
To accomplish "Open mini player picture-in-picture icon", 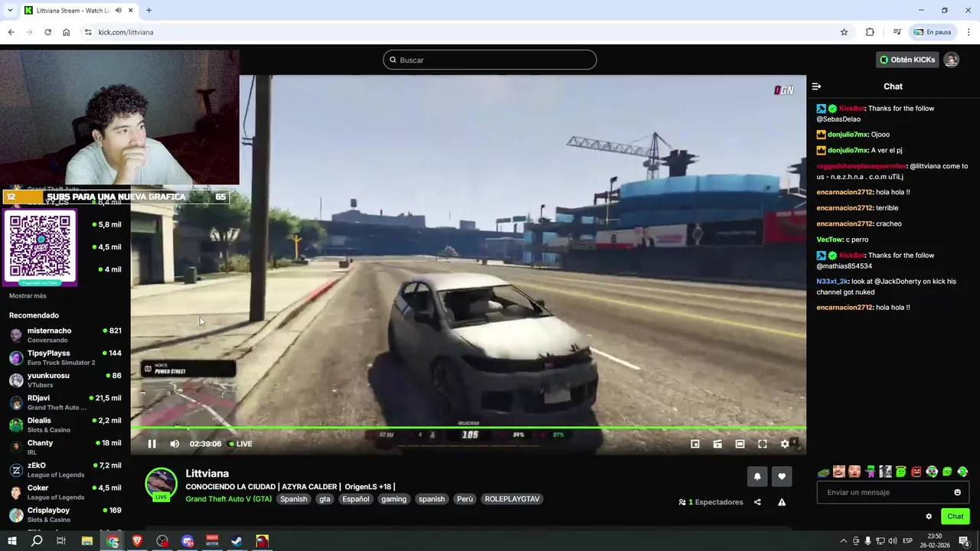I will [695, 444].
